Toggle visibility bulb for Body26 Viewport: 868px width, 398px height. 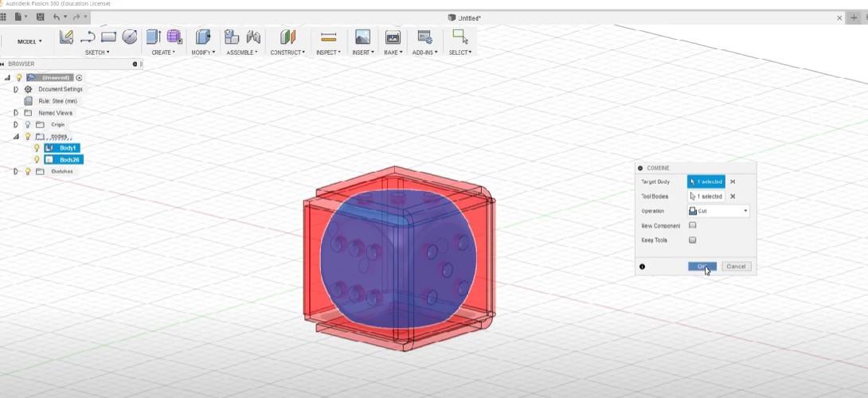(37, 159)
